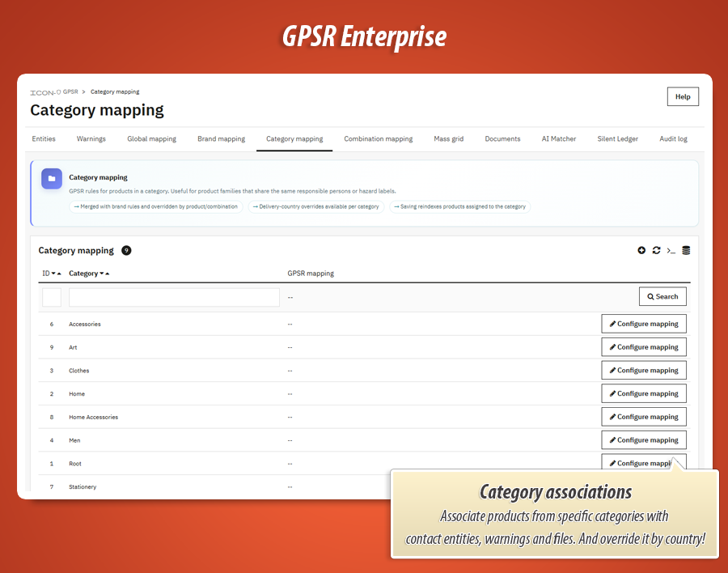Click Category mapping breadcrumb text
Screen dimensions: 728x573
click(x=115, y=92)
